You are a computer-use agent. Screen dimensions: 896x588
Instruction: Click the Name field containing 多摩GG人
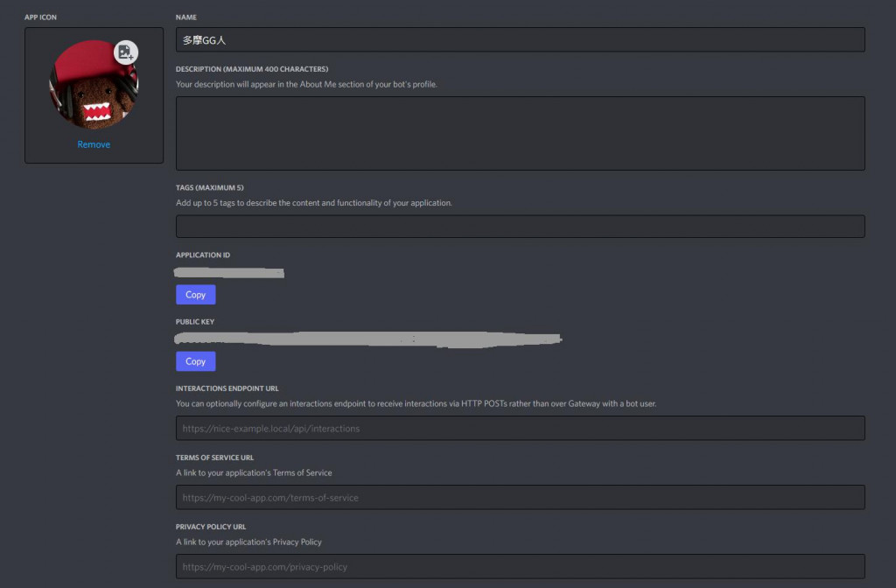[520, 40]
